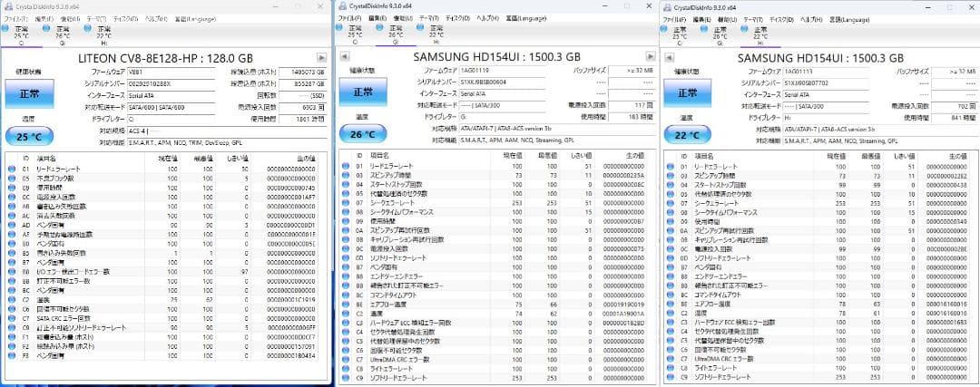Click status circle of ID C9 row, middle window
Viewport: 980px width, 387px height.
pos(346,378)
